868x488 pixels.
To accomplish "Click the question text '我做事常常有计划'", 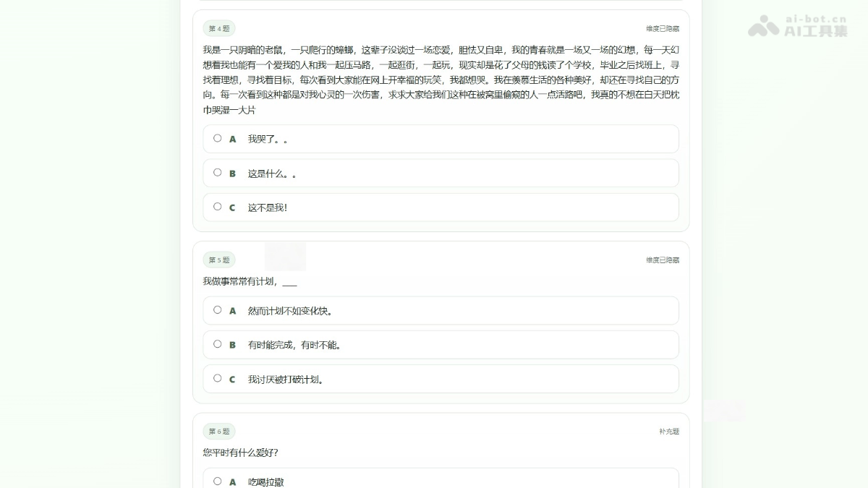I will 250,281.
